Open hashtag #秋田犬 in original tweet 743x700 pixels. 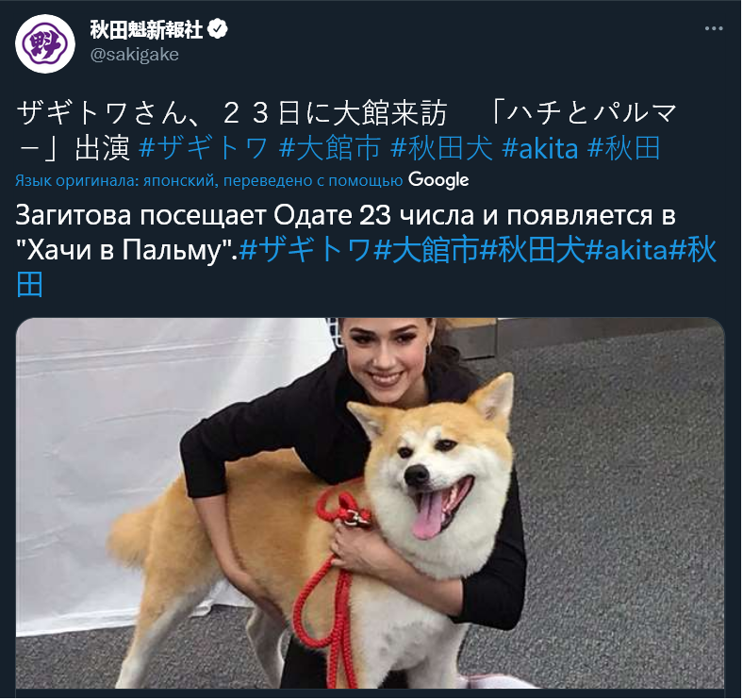point(441,147)
